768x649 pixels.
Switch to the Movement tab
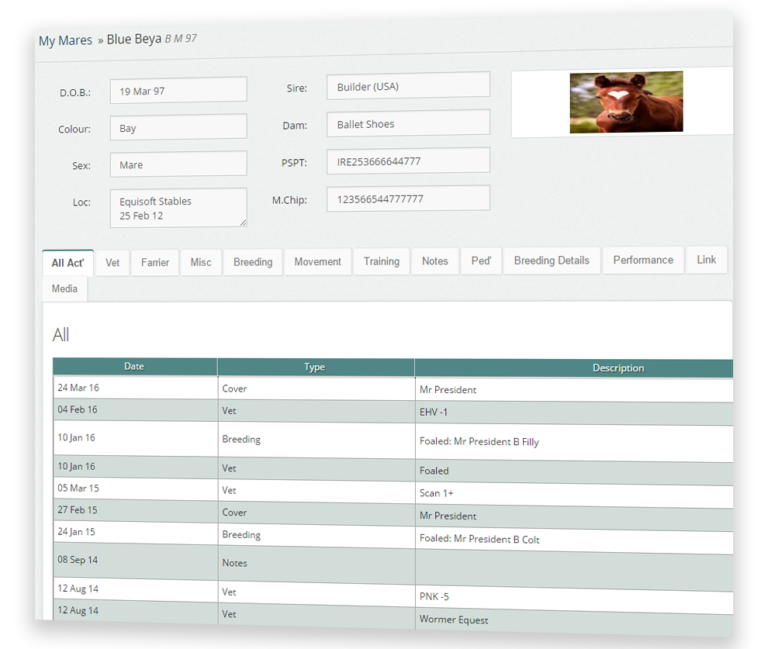(317, 262)
